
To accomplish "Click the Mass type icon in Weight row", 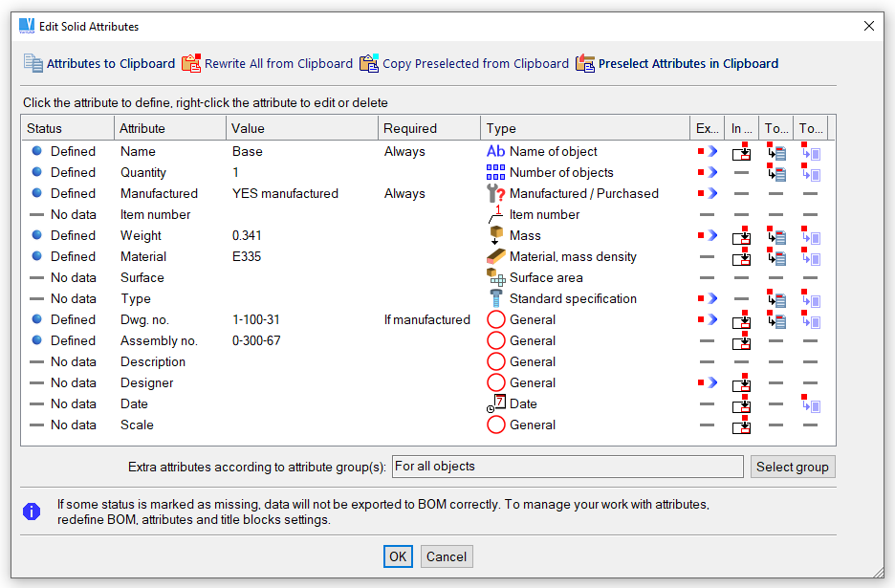I will point(495,235).
